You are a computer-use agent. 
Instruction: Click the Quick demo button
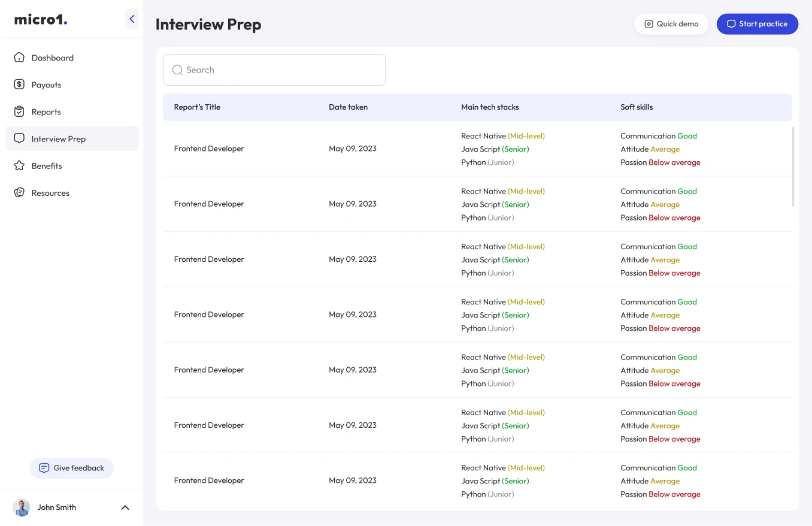pyautogui.click(x=671, y=24)
